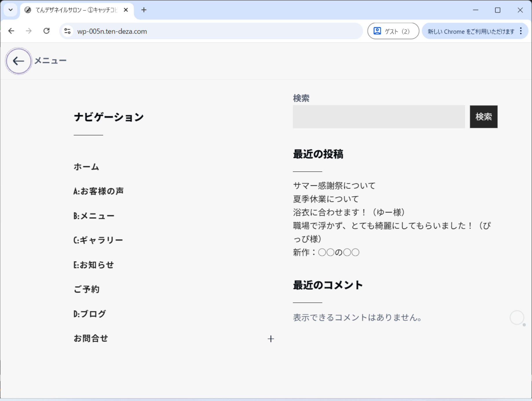The width and height of the screenshot is (532, 401).
Task: Click the new Chrome available notice
Action: click(471, 31)
